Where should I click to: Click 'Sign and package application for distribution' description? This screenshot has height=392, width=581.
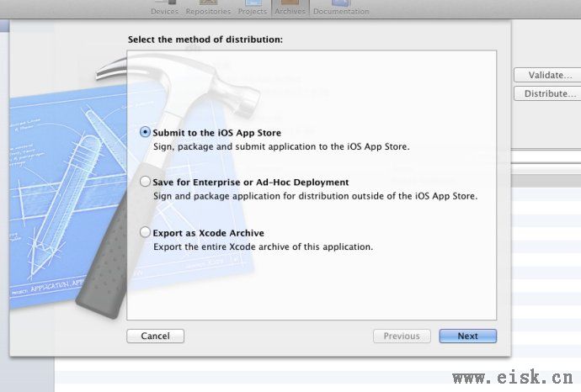pyautogui.click(x=315, y=196)
